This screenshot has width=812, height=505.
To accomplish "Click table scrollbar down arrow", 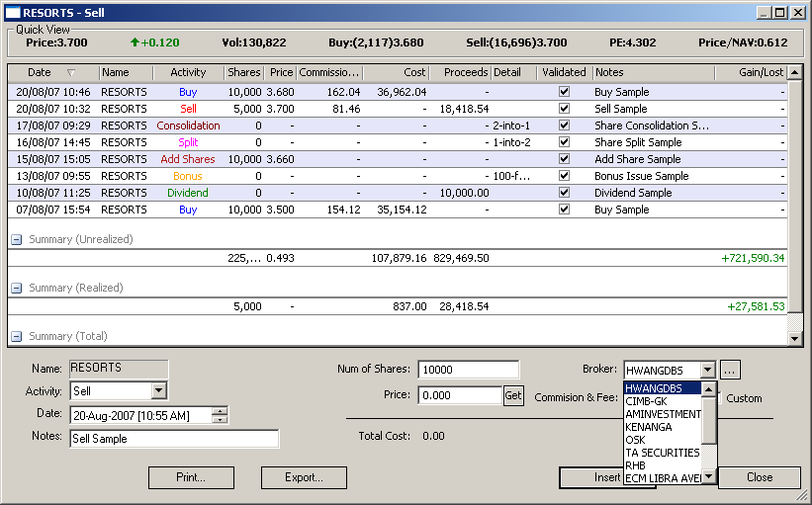I will tap(794, 338).
